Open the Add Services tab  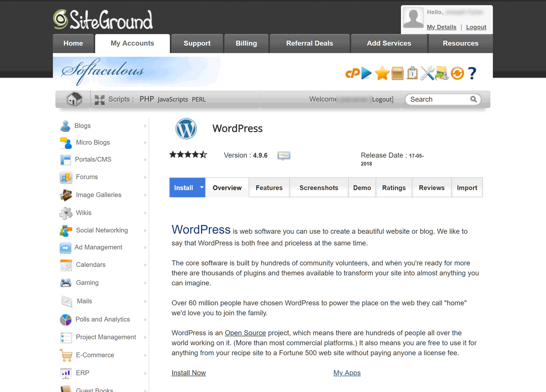[x=389, y=43]
